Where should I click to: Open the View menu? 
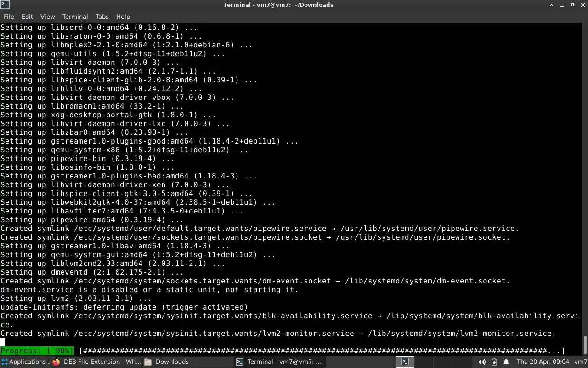coord(47,17)
